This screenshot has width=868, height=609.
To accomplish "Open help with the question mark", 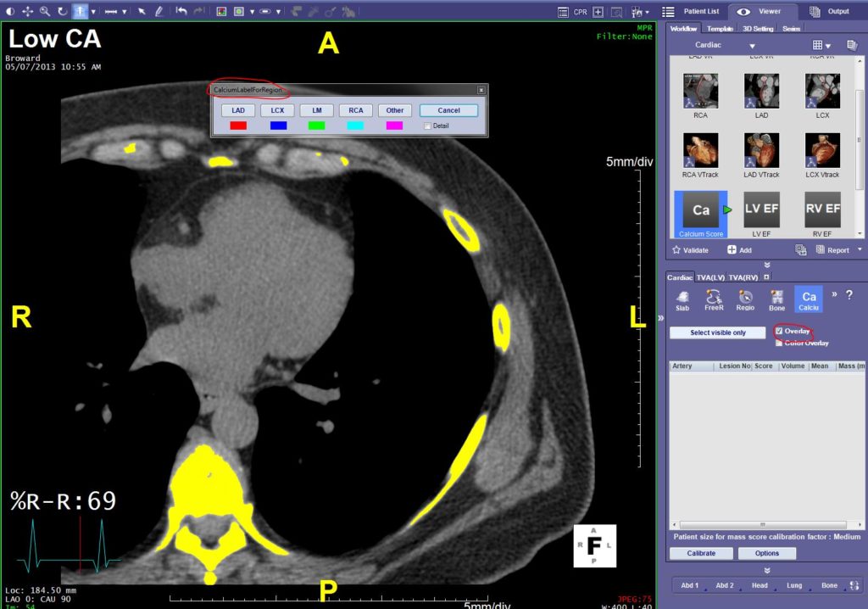I will [849, 295].
